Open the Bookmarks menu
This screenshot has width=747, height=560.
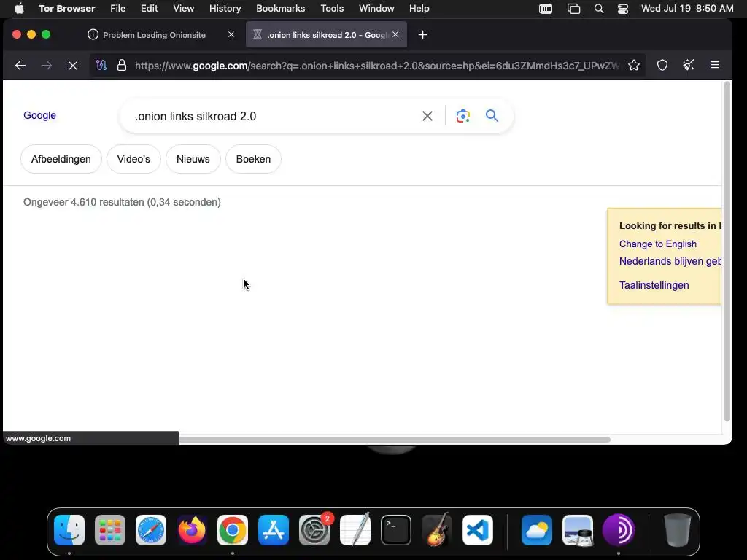pos(281,9)
